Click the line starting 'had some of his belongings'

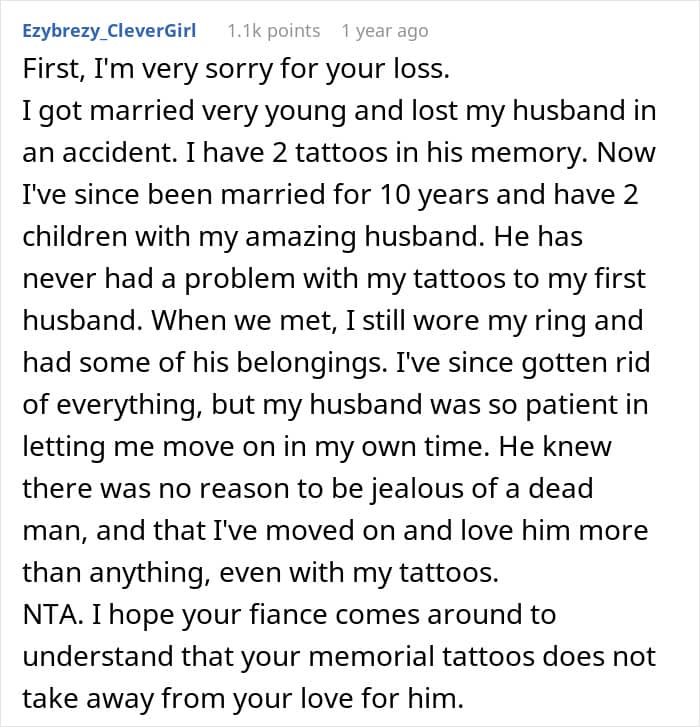336,363
